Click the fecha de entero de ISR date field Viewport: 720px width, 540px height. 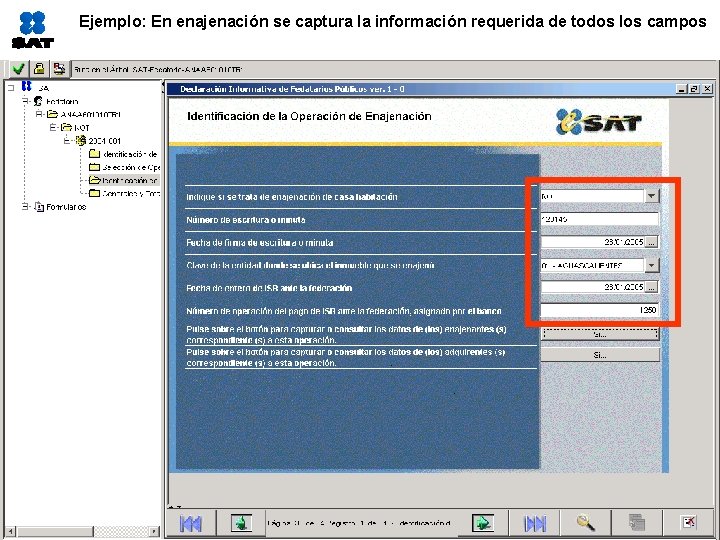pos(592,287)
